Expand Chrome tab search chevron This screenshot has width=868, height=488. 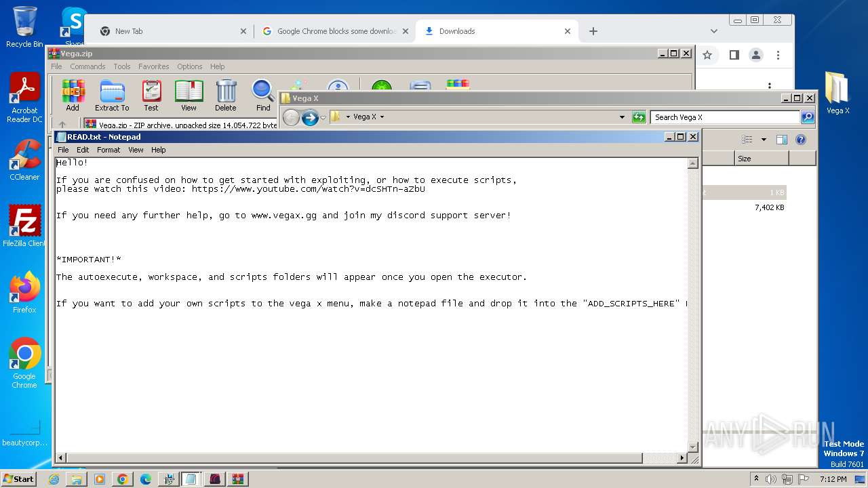pos(713,31)
